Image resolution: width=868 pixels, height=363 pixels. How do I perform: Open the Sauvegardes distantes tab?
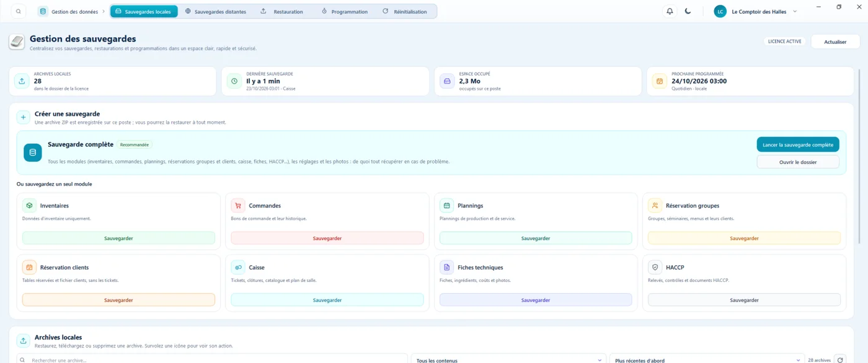click(216, 11)
